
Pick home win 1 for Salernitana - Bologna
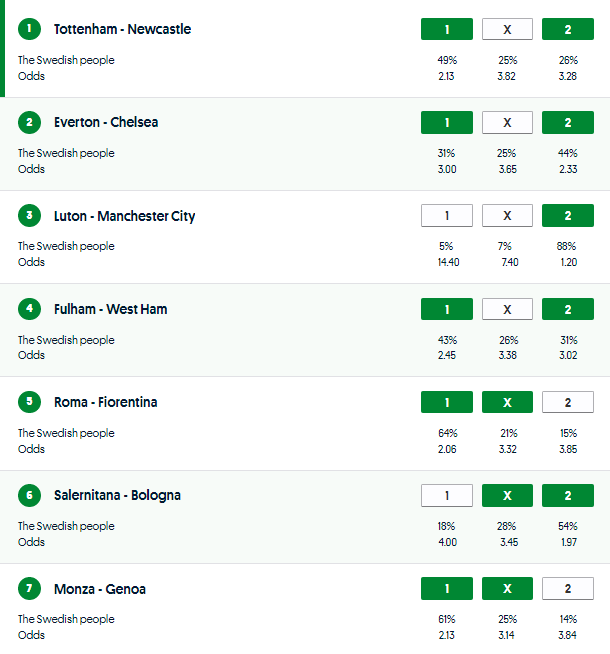pos(447,495)
